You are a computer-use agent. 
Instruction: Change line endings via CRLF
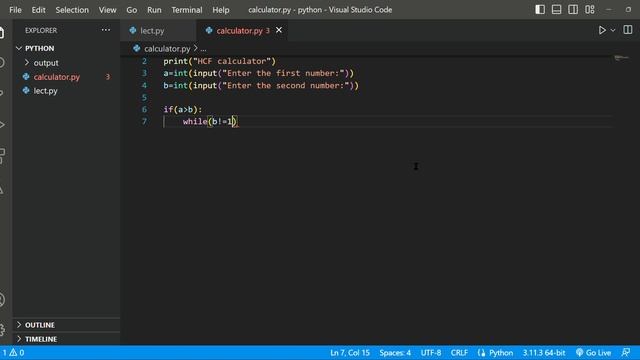click(x=459, y=353)
